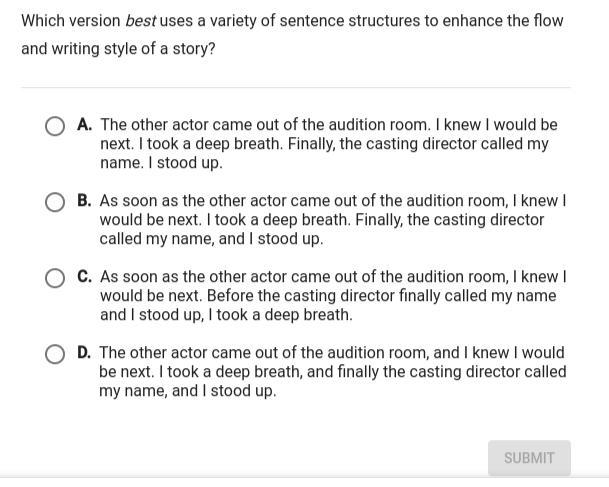Click the divider line below the question
Viewport: 609px width, 487px height.
pyautogui.click(x=296, y=88)
